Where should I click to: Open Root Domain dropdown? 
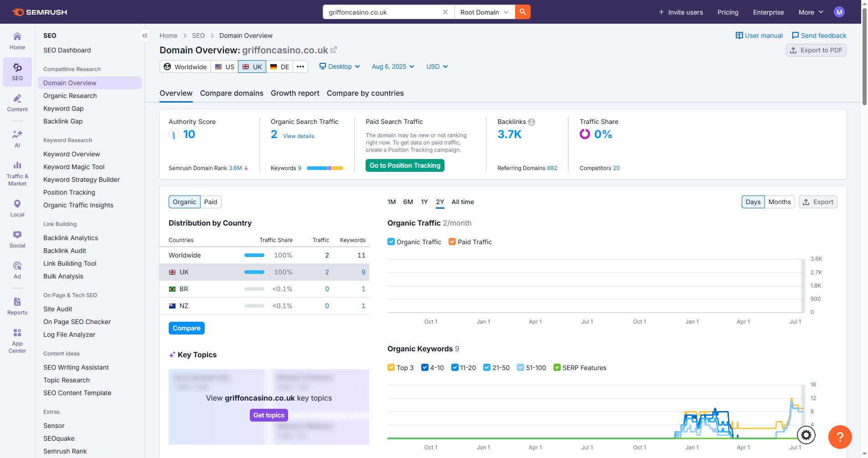point(485,12)
